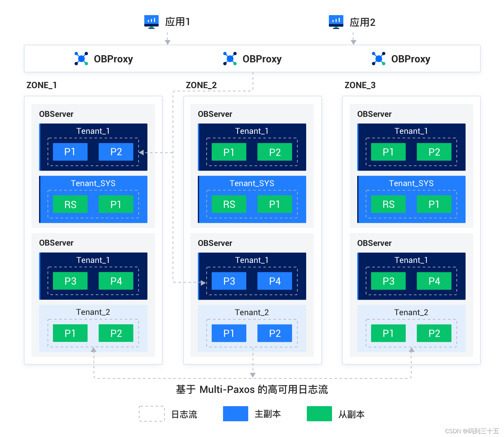
Task: Select P4 block in ZONE_3 Tenant_1
Action: tap(434, 281)
